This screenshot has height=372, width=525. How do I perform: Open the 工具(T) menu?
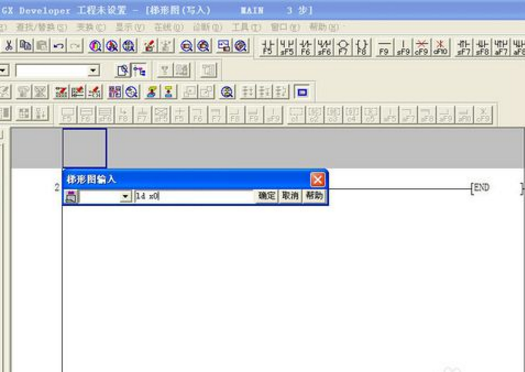pos(246,27)
